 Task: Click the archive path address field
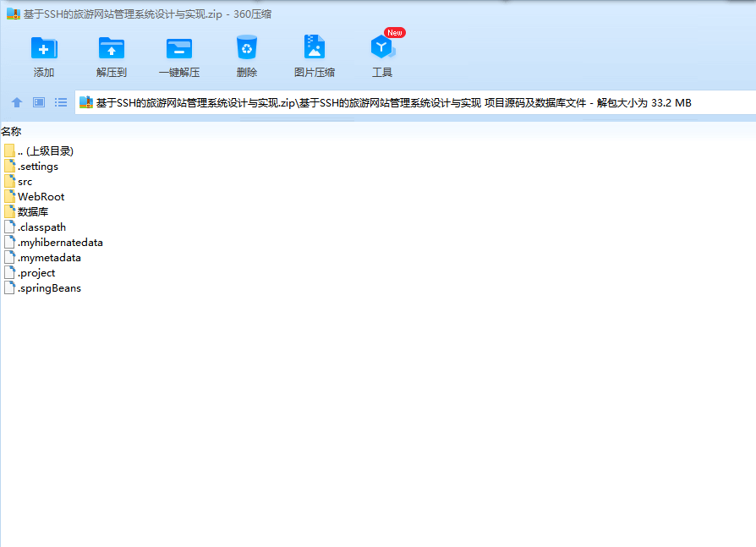pos(415,102)
